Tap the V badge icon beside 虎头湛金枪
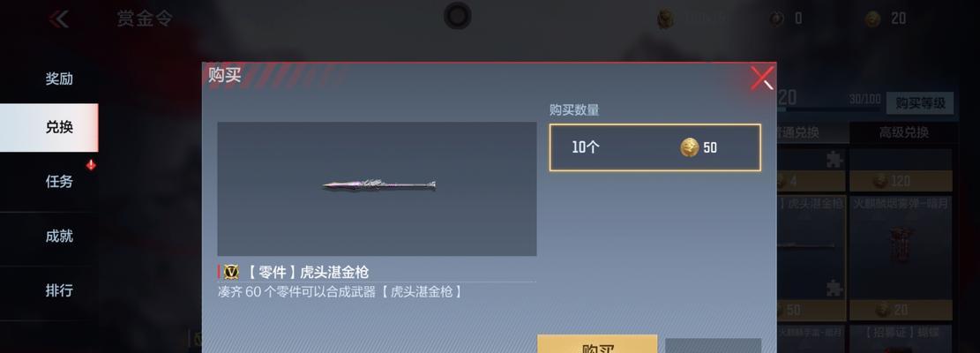The height and width of the screenshot is (353, 980). pos(231,272)
